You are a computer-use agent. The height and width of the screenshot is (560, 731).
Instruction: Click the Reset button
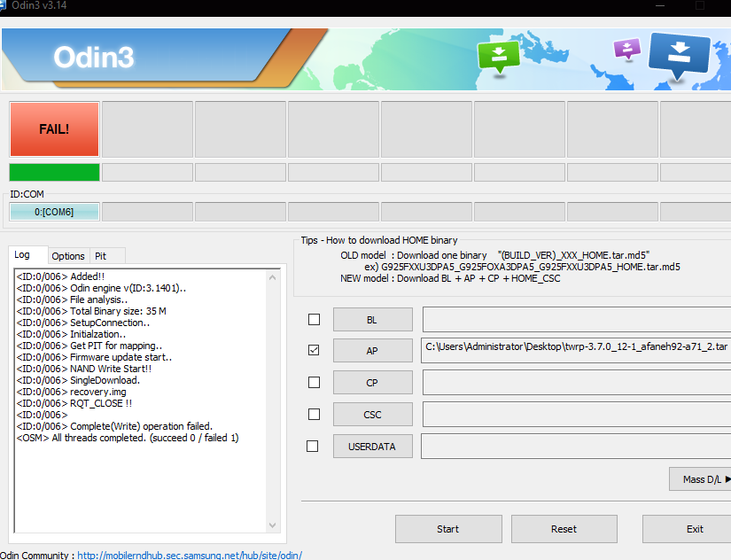564,529
